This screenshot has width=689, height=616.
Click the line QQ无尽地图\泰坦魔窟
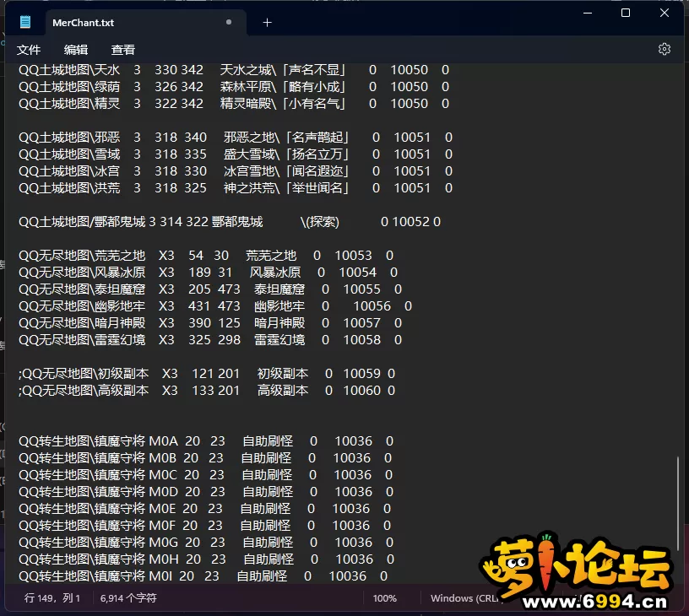click(210, 289)
